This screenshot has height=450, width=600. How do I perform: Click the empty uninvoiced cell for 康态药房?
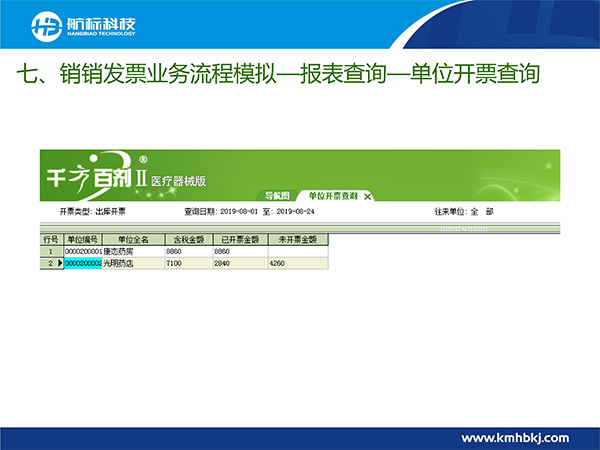[298, 251]
